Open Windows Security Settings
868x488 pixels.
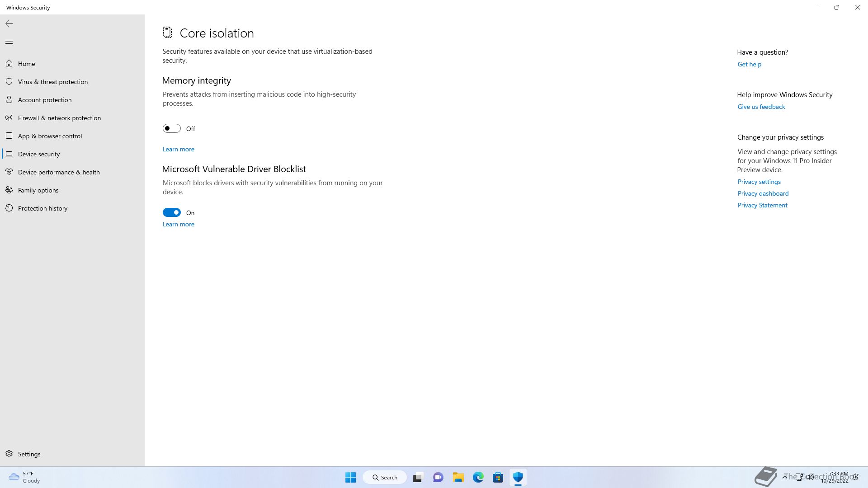pos(72,454)
